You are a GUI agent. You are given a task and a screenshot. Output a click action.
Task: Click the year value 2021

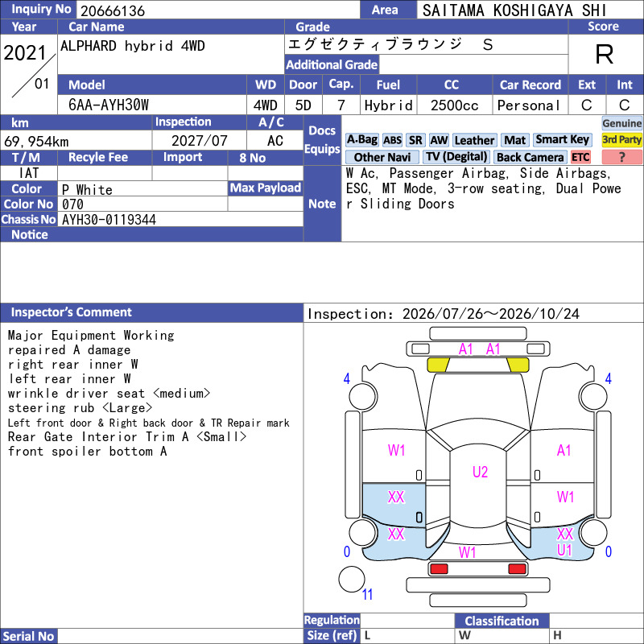point(25,53)
